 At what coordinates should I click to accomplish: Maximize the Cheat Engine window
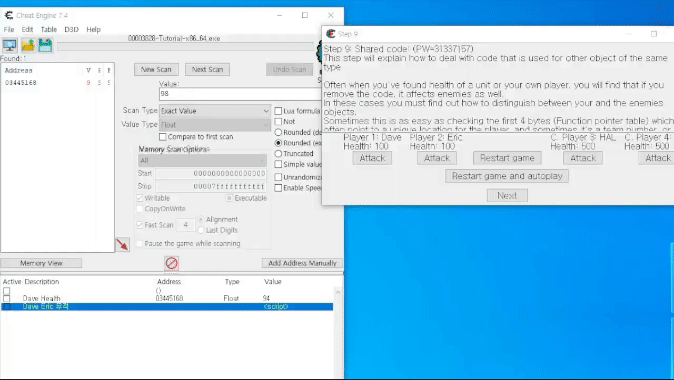coord(305,15)
